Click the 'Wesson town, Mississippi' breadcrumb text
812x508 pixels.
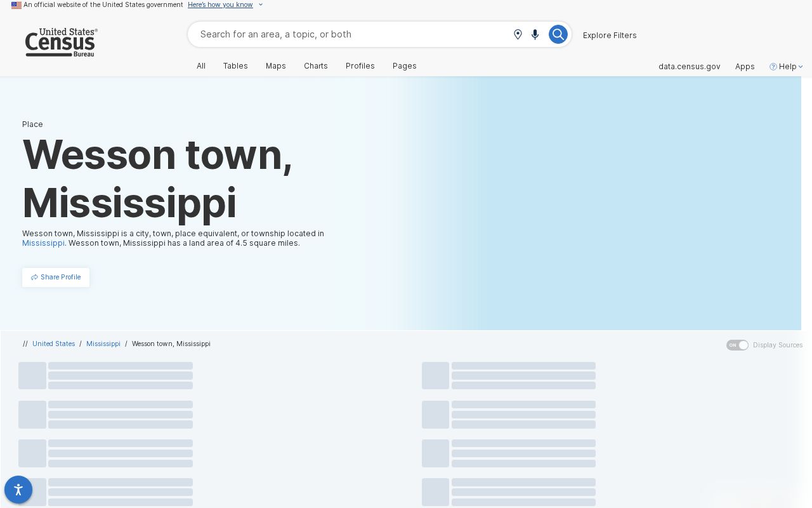171,344
